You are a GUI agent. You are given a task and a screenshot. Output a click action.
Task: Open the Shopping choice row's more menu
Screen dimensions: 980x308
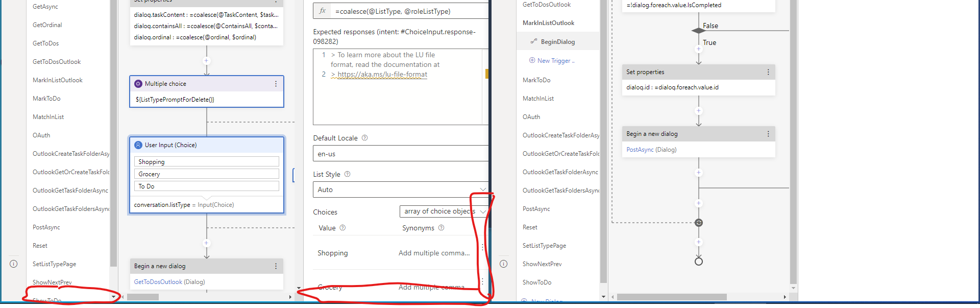click(482, 247)
